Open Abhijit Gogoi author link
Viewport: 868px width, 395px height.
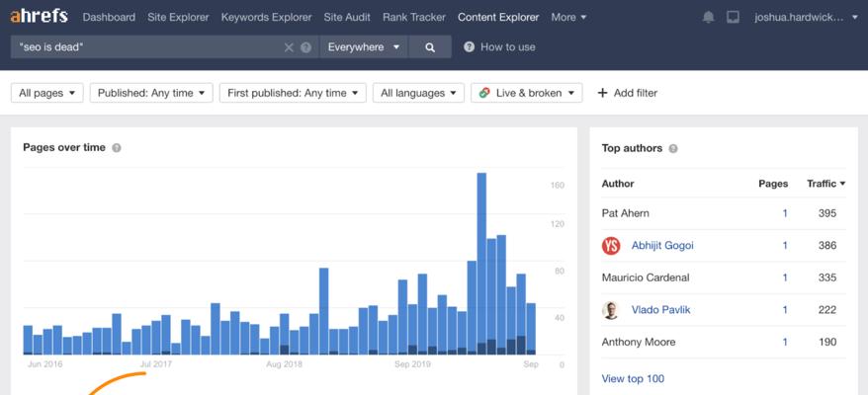coord(662,245)
